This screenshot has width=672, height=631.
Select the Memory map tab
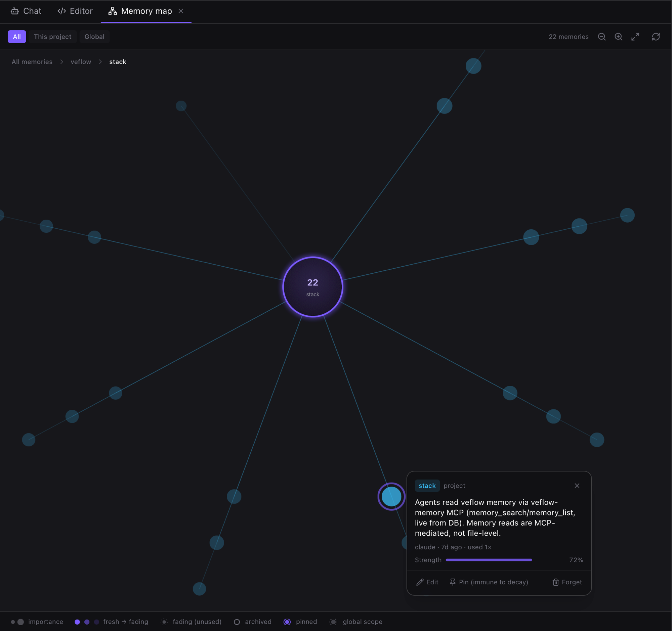point(140,11)
